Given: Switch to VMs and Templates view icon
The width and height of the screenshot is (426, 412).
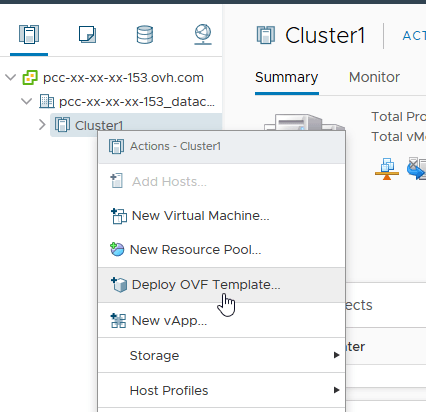Looking at the screenshot, I should coord(87,34).
